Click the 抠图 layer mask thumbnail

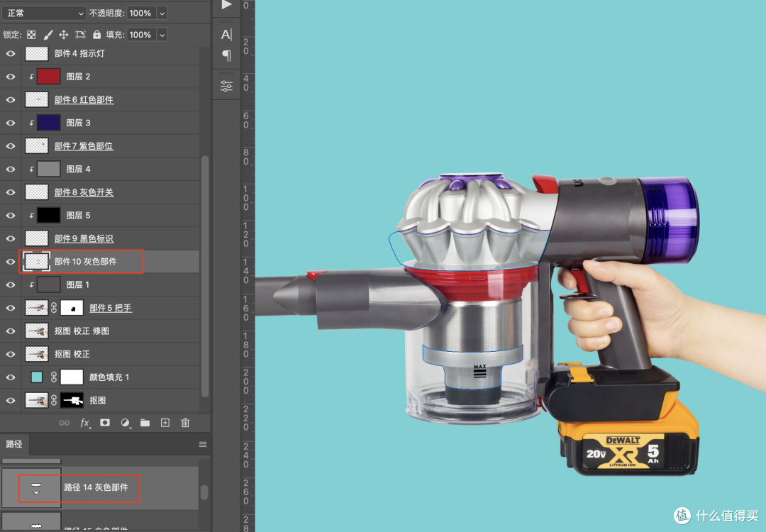click(72, 400)
